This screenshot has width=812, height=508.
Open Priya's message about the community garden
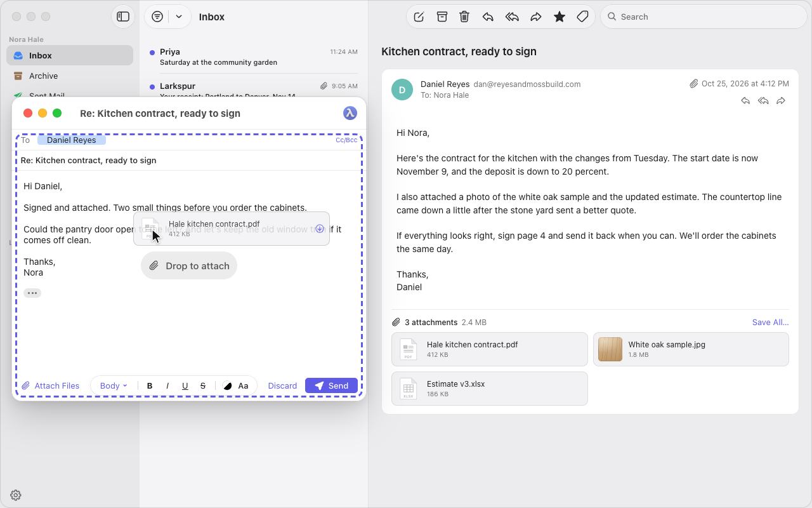[254, 57]
